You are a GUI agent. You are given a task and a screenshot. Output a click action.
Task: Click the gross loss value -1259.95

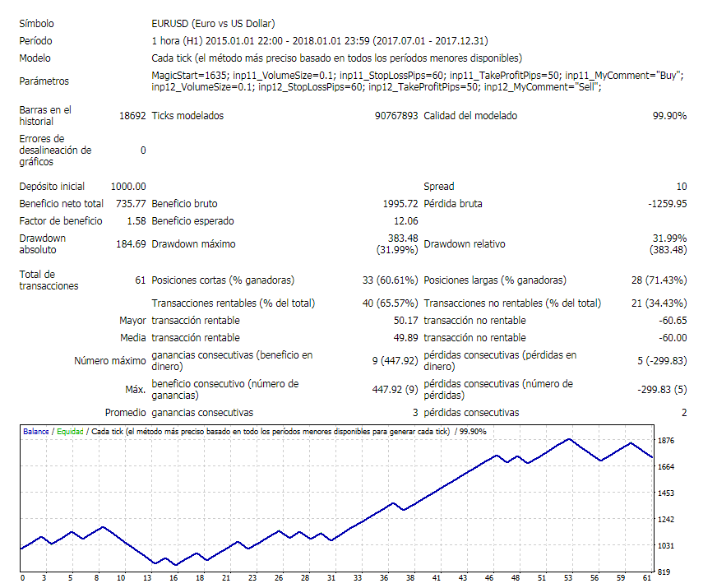[666, 203]
